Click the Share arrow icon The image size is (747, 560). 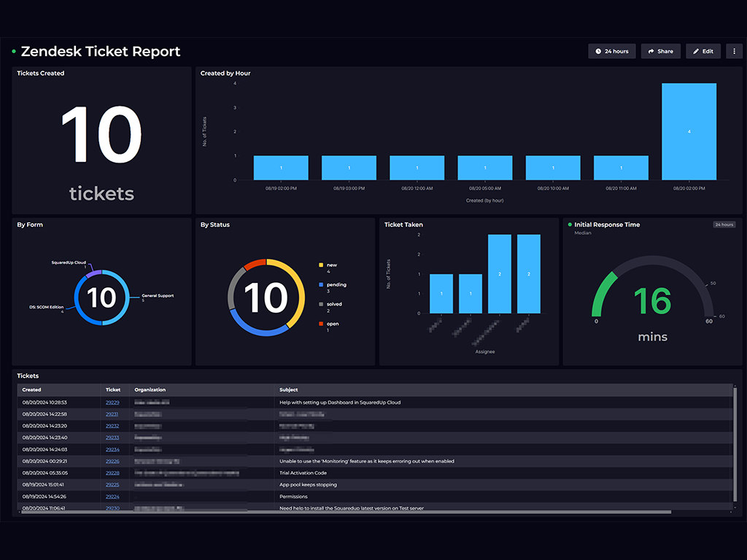coord(651,52)
